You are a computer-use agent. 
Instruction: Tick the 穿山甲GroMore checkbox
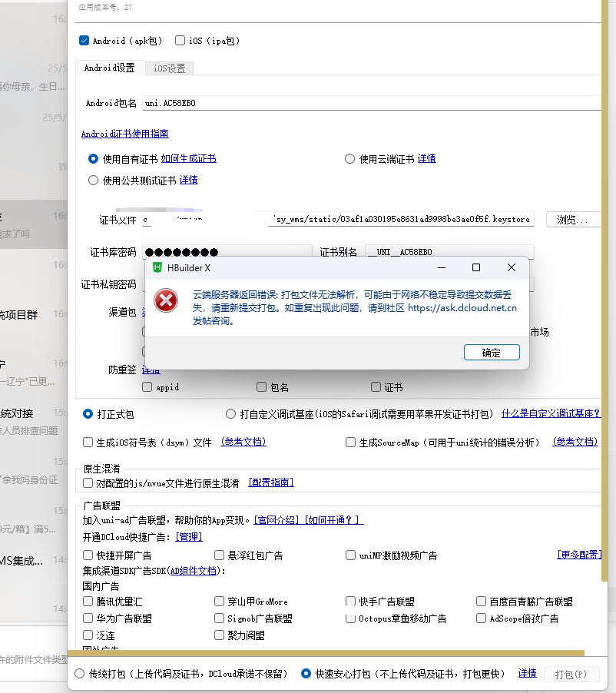click(x=219, y=601)
